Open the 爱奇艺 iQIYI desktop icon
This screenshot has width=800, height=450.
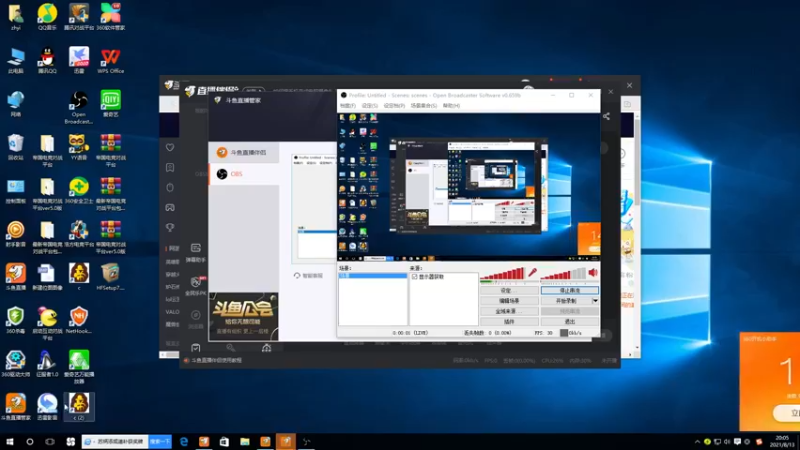tap(110, 104)
